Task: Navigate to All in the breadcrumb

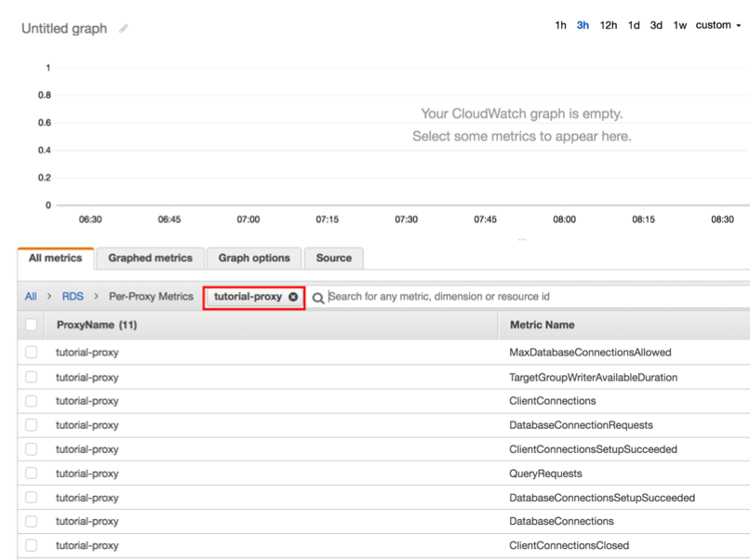Action: [x=31, y=297]
